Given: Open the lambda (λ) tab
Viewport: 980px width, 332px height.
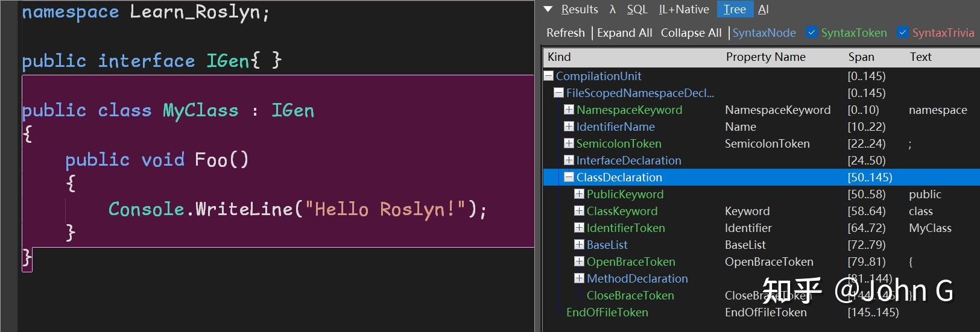Looking at the screenshot, I should [x=613, y=9].
